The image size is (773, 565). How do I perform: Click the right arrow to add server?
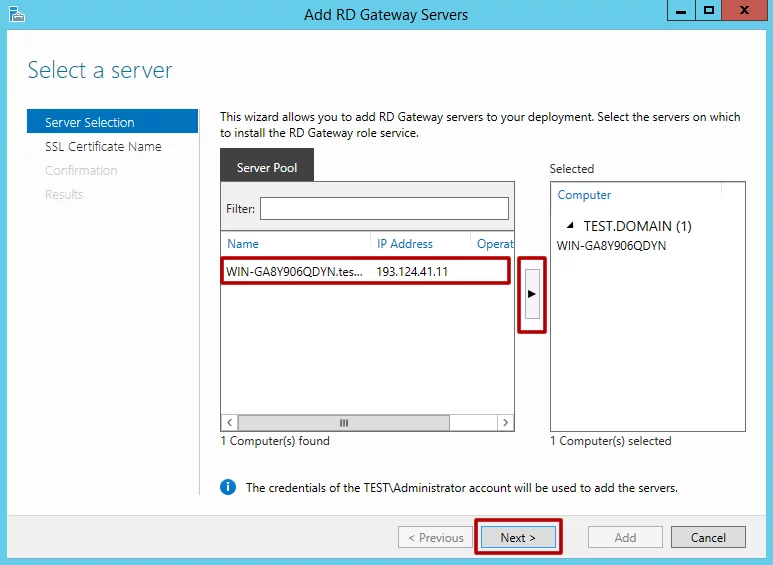532,293
